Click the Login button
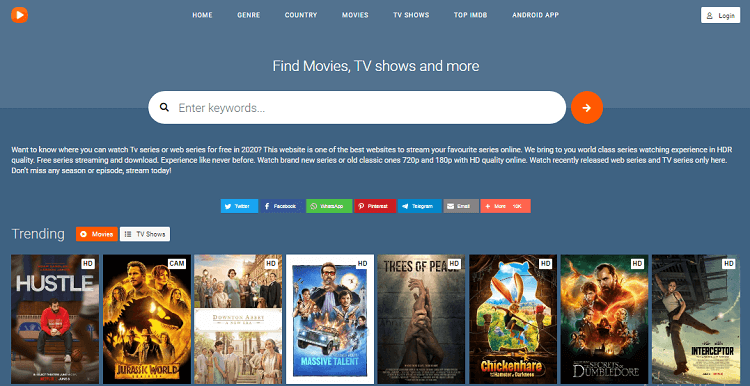This screenshot has height=386, width=750. [x=720, y=15]
